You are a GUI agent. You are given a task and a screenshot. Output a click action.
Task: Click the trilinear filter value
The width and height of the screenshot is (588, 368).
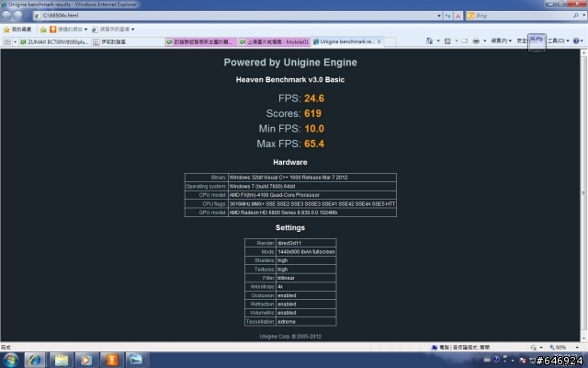coord(306,278)
